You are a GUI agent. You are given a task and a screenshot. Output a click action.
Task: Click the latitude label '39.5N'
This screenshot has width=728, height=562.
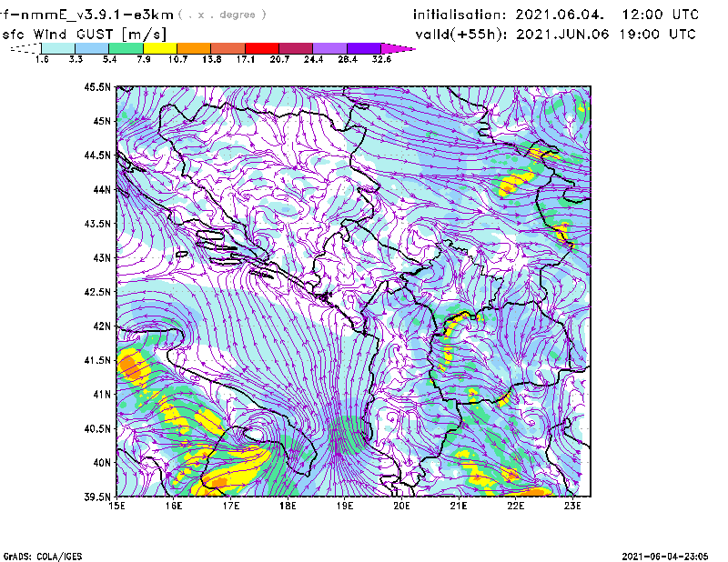[97, 497]
